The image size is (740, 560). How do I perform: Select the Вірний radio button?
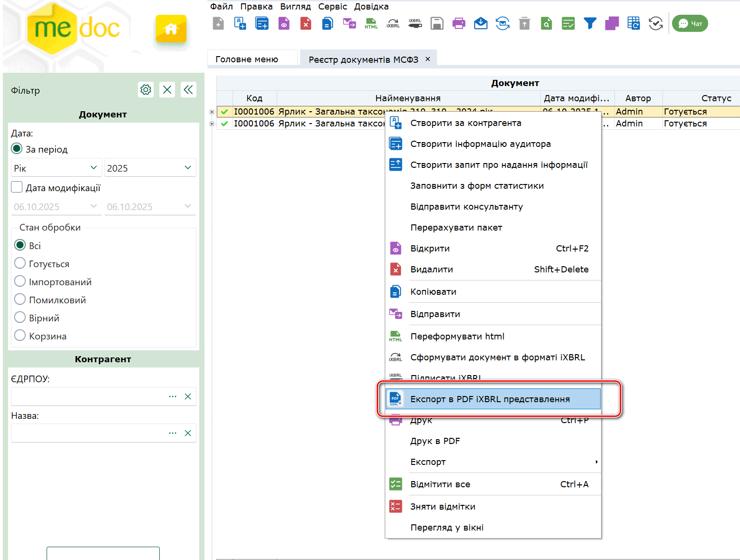coord(20,318)
